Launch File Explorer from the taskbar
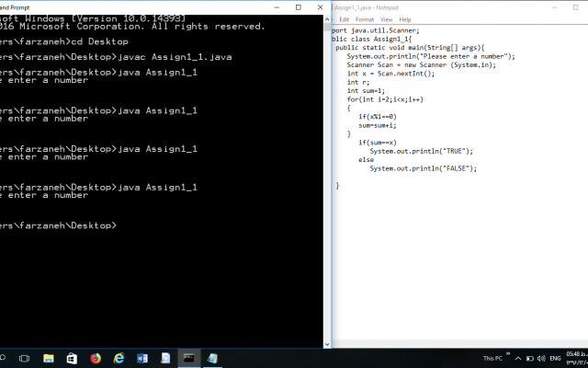Image resolution: width=588 pixels, height=368 pixels. [49, 358]
